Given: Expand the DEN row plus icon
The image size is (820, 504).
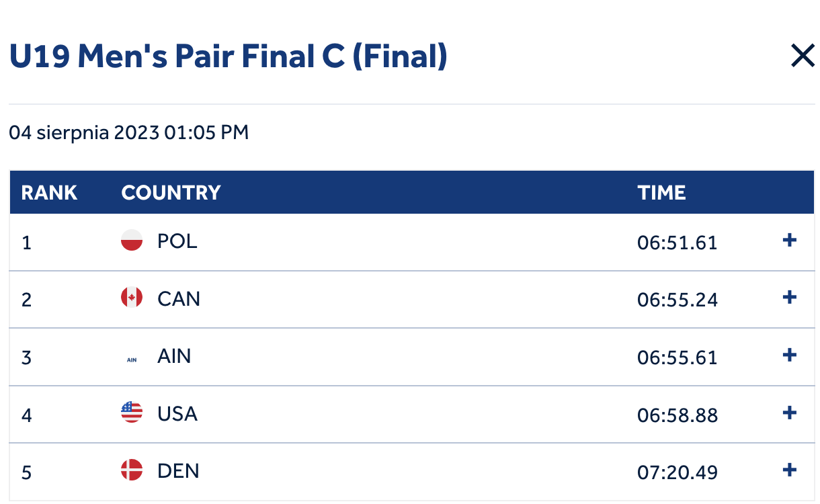Looking at the screenshot, I should pos(790,470).
